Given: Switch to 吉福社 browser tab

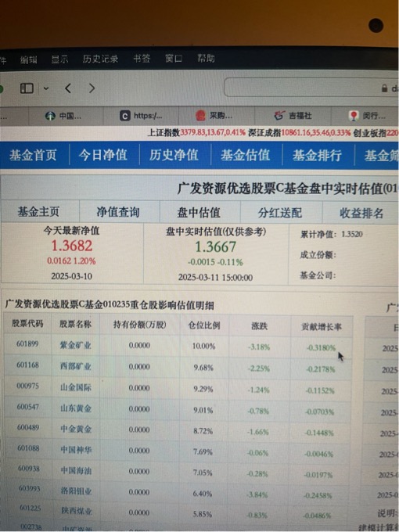Looking at the screenshot, I should click(293, 116).
